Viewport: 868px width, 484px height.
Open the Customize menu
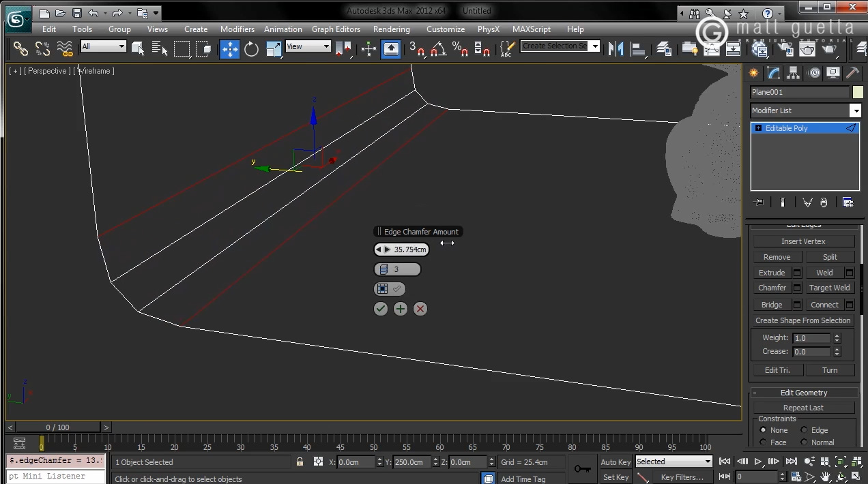point(446,29)
